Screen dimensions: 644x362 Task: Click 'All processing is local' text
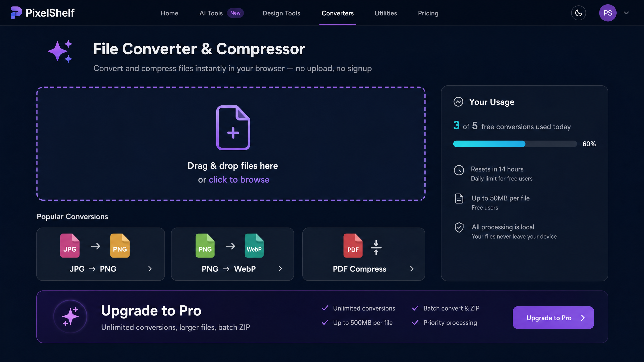tap(503, 227)
